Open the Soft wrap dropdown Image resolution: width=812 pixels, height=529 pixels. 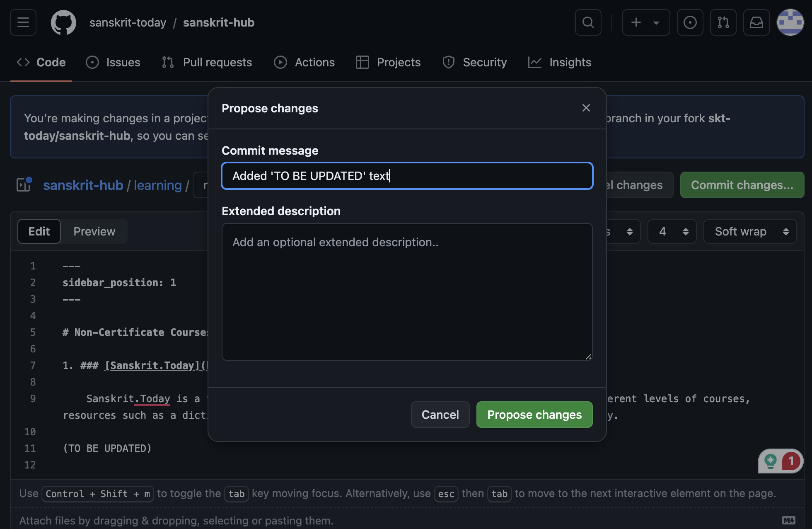[750, 231]
